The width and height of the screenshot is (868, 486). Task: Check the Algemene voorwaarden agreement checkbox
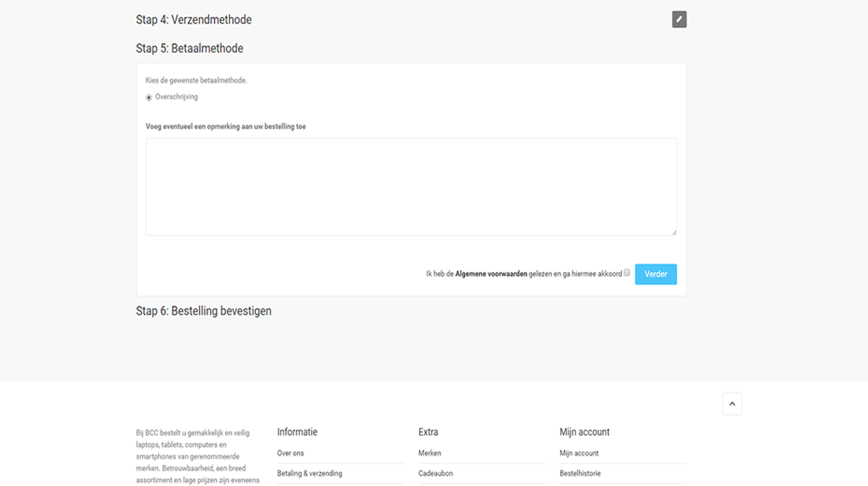click(x=627, y=272)
